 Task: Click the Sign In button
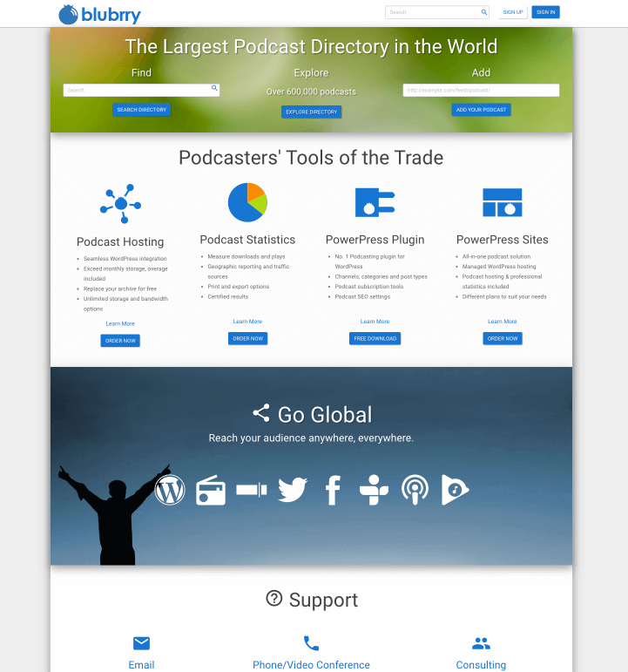click(546, 12)
